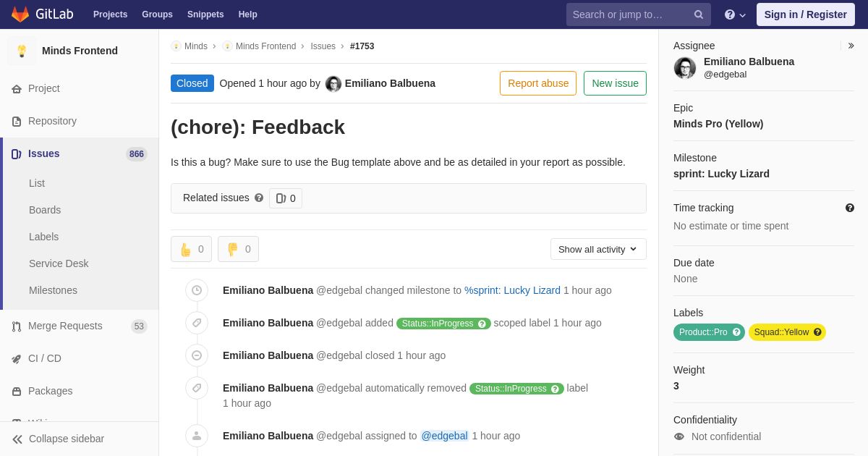Click the New issue button

pyautogui.click(x=615, y=83)
